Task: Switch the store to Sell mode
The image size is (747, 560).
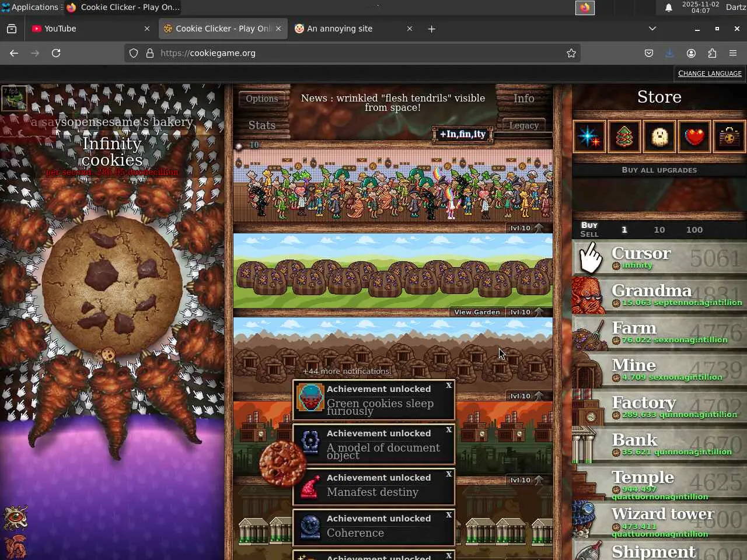Action: (x=589, y=234)
